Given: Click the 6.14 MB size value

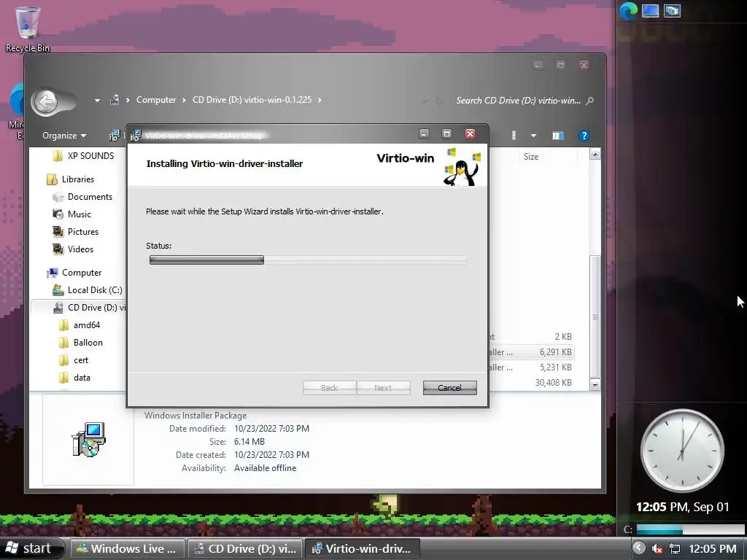Looking at the screenshot, I should tap(249, 442).
